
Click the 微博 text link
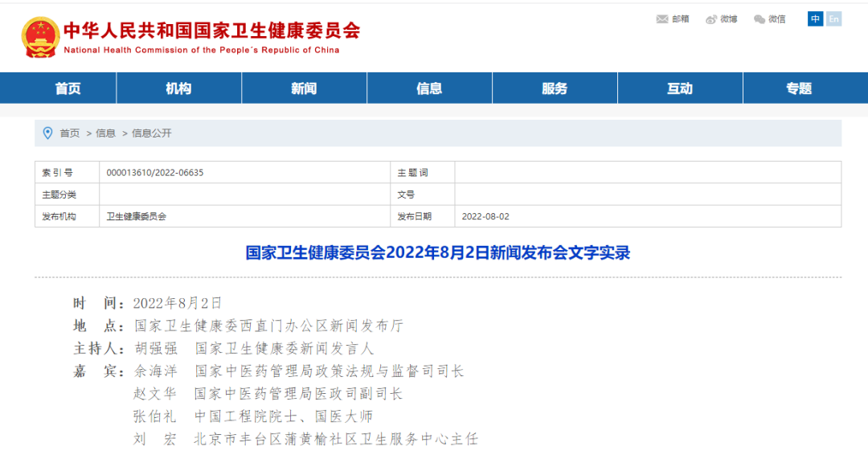click(x=729, y=18)
